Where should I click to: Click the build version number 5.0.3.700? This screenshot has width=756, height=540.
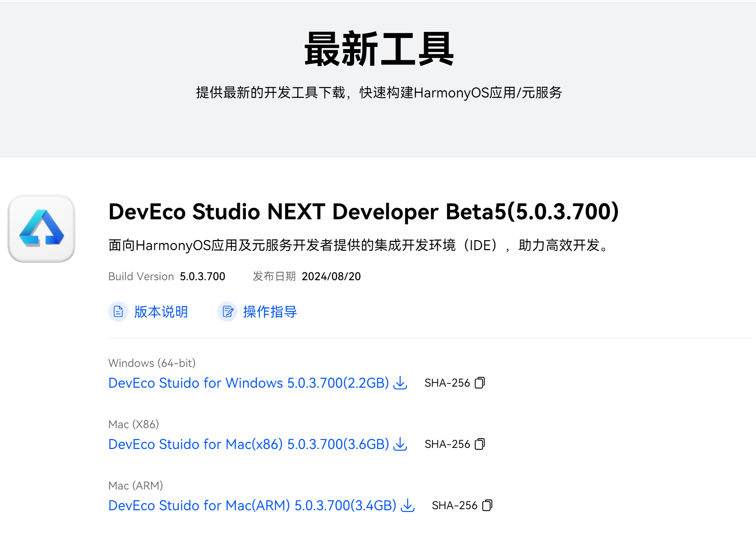tap(202, 276)
